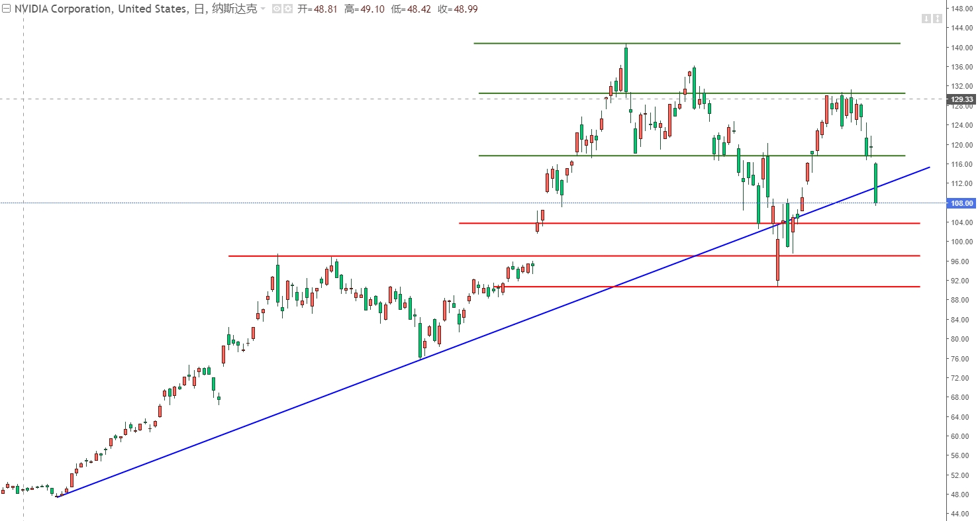The width and height of the screenshot is (980, 521).
Task: Click the 收=48.99 close value in the legend
Action: tap(458, 9)
